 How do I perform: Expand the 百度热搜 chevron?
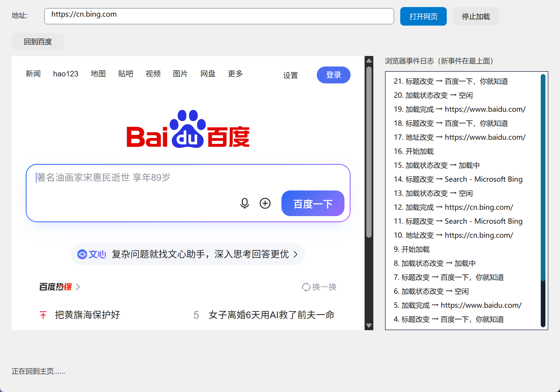pos(78,287)
